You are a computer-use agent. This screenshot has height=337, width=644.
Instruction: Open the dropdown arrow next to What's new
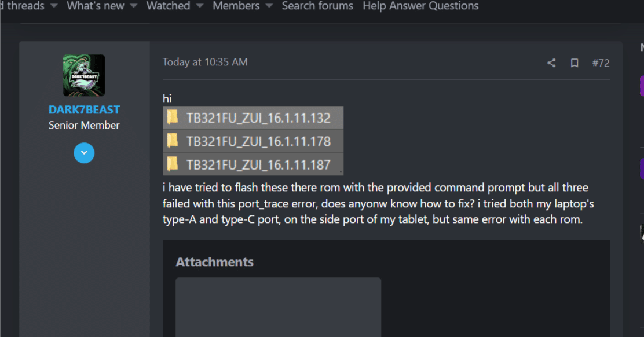click(x=134, y=6)
